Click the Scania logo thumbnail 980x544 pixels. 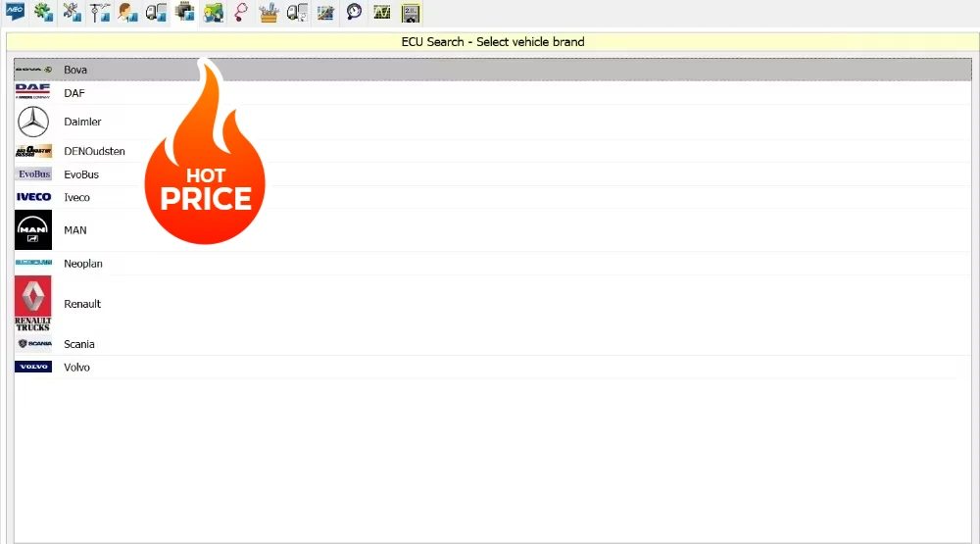[34, 343]
